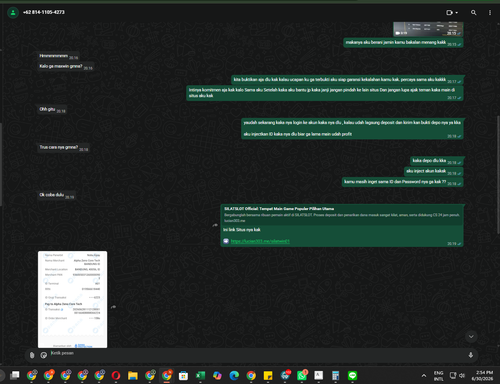Show hidden system tray icons
This screenshot has height=384, width=500.
click(x=424, y=376)
